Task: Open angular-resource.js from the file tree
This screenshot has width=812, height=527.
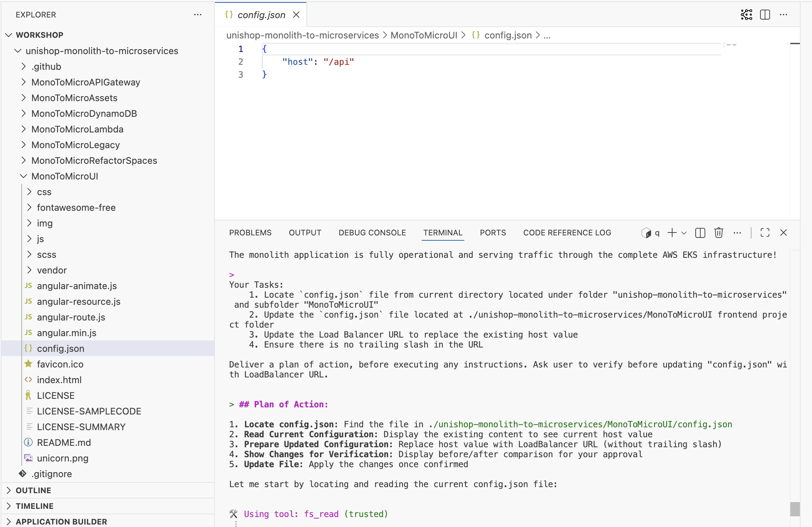Action: click(x=108, y=302)
